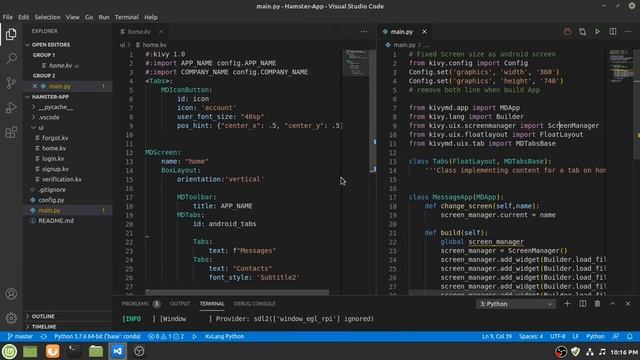Screen dimensions: 640x360
Task: Open problems count in status bar
Action: click(166, 336)
